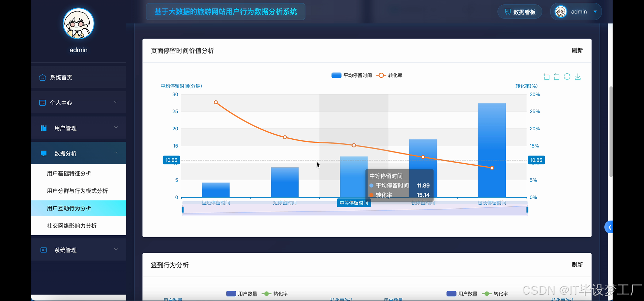Click the 短停留时间 bar
This screenshot has height=301, width=644.
285,182
